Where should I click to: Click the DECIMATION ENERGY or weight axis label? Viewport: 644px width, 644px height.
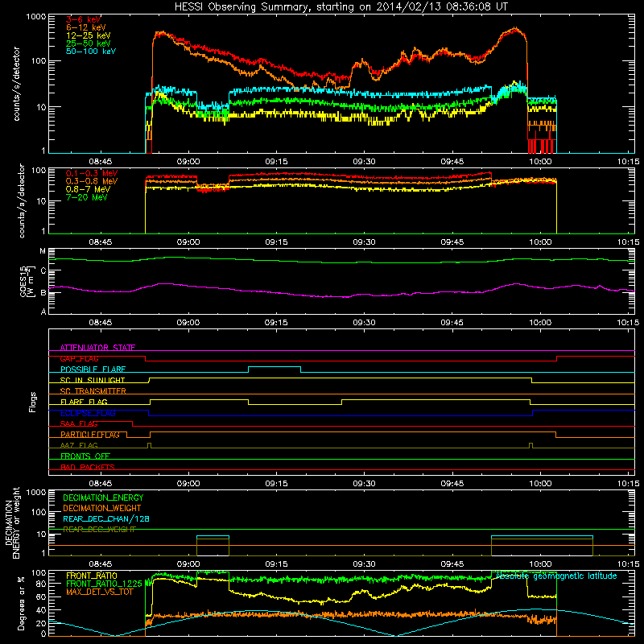tap(12, 522)
